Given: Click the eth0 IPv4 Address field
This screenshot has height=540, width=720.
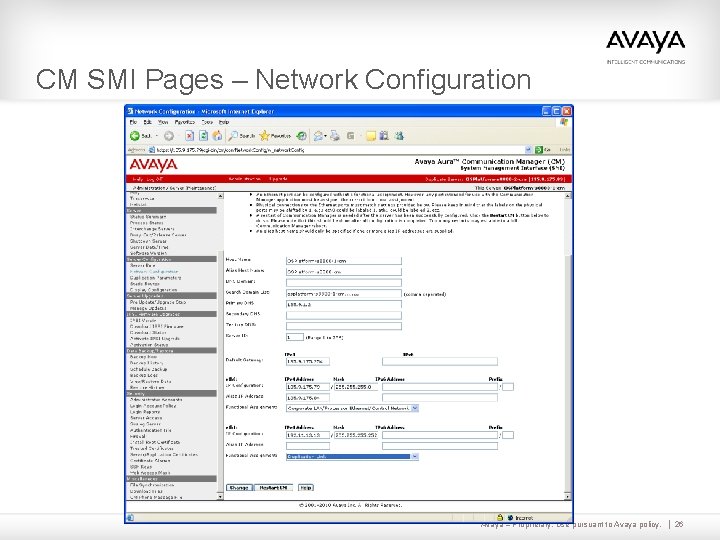Looking at the screenshot, I should pos(308,387).
